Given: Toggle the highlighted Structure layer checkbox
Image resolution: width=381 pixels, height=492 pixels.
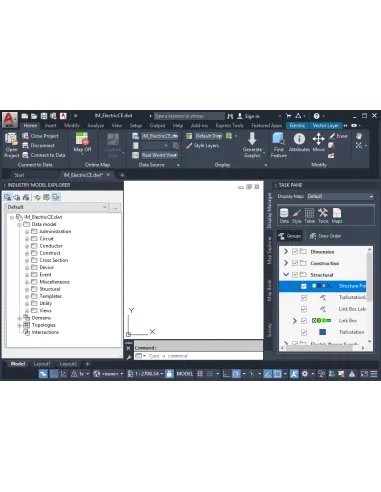Looking at the screenshot, I should pos(304,286).
